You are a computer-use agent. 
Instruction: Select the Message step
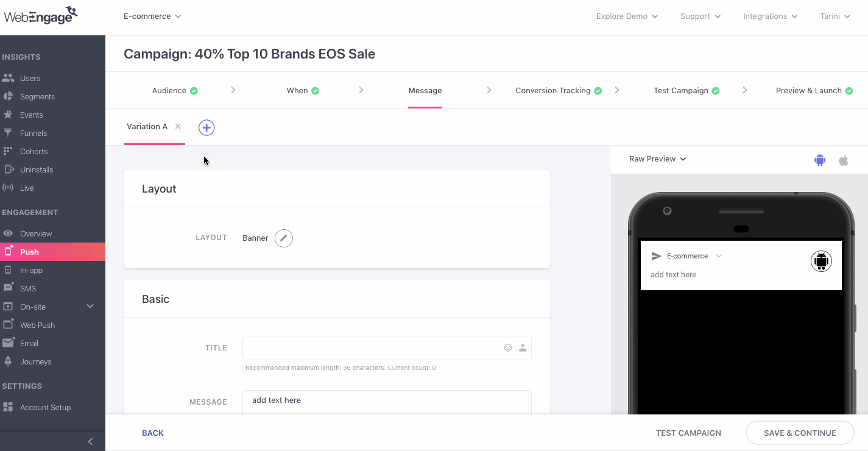pyautogui.click(x=425, y=91)
